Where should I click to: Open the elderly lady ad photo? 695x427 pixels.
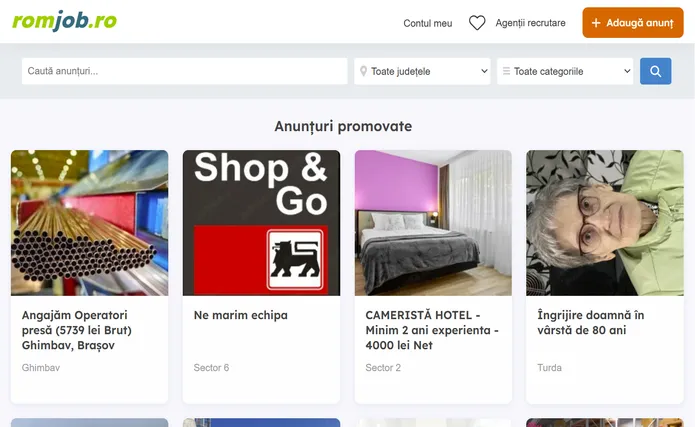tap(605, 223)
